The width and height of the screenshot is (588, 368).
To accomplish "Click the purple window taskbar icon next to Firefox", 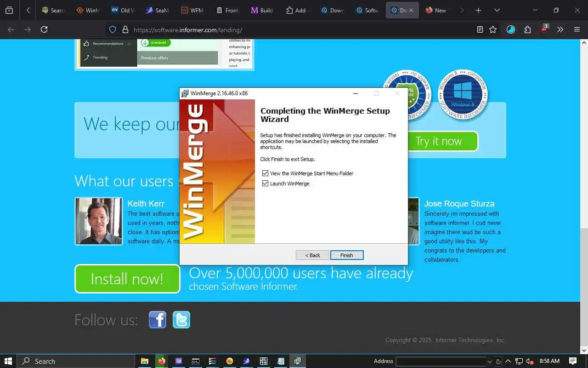I will [x=179, y=361].
